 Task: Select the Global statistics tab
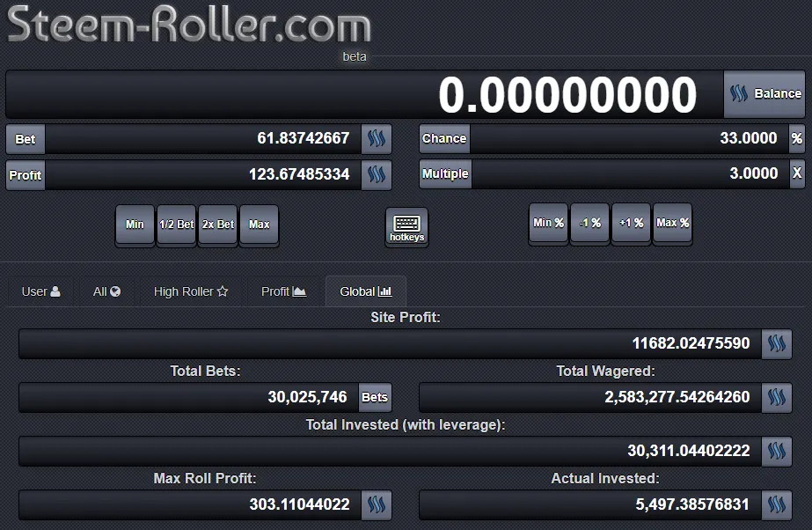pos(366,291)
